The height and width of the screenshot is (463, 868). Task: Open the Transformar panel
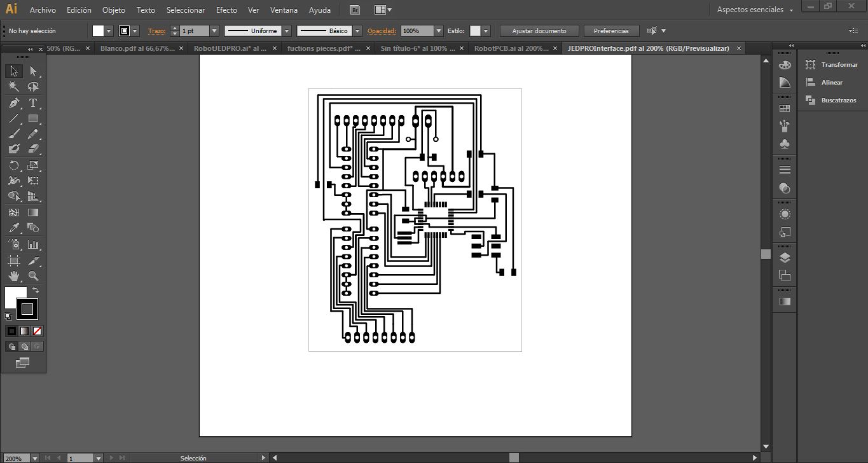(x=839, y=65)
